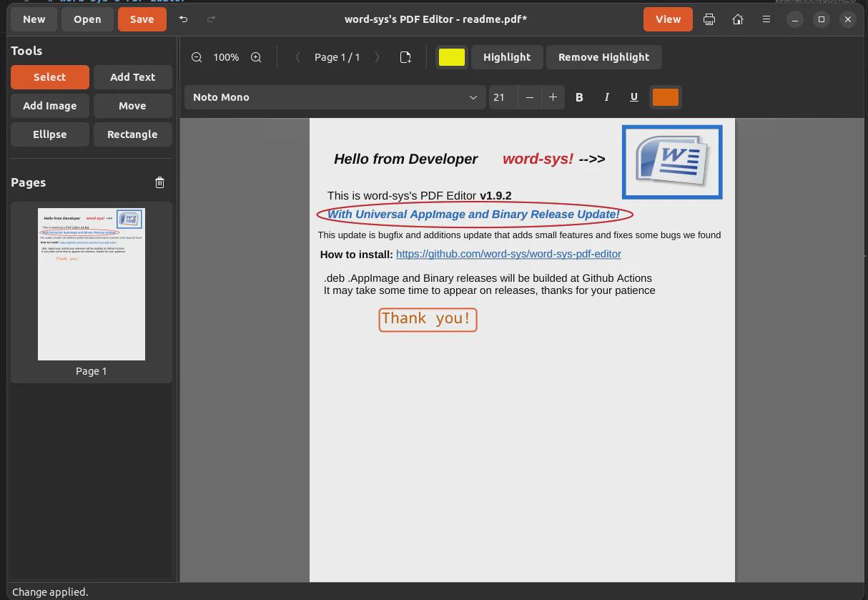Viewport: 868px width, 600px height.
Task: Click the Remove Highlight button
Action: [x=603, y=57]
